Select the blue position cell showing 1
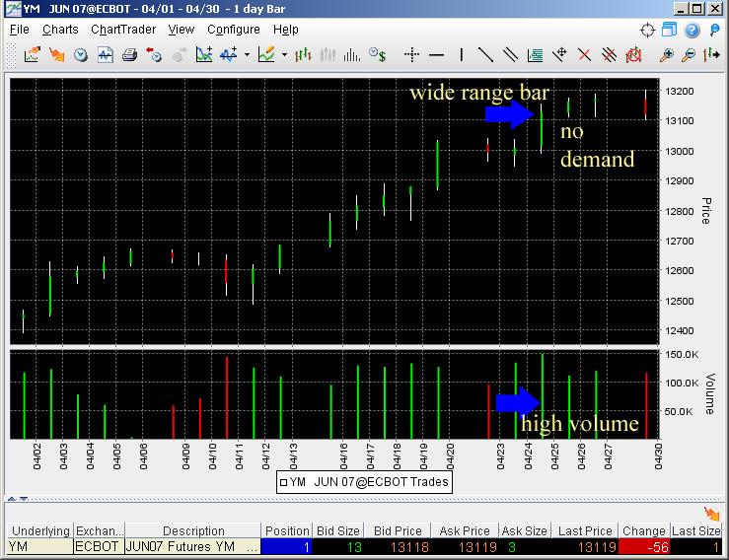This screenshot has width=729, height=560. (x=287, y=547)
